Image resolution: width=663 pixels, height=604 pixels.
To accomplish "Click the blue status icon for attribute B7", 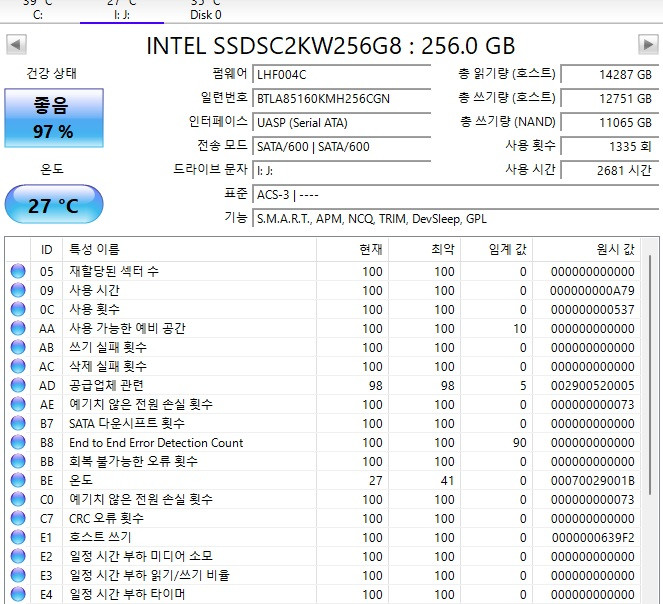I will point(18,423).
